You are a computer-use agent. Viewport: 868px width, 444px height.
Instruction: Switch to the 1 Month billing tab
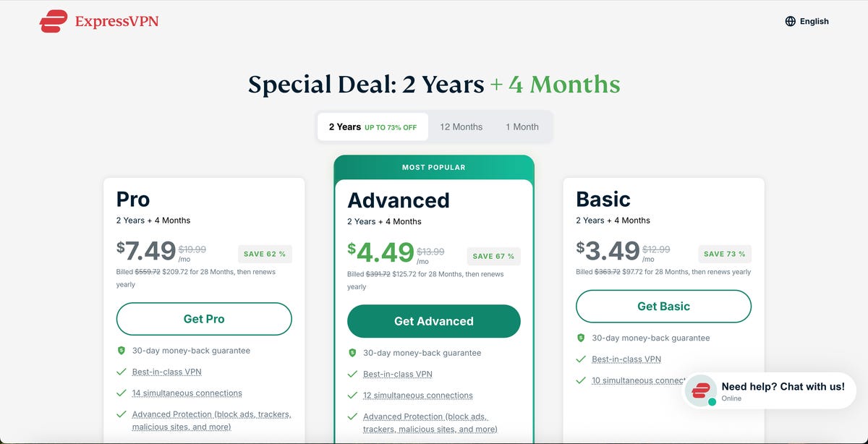522,127
